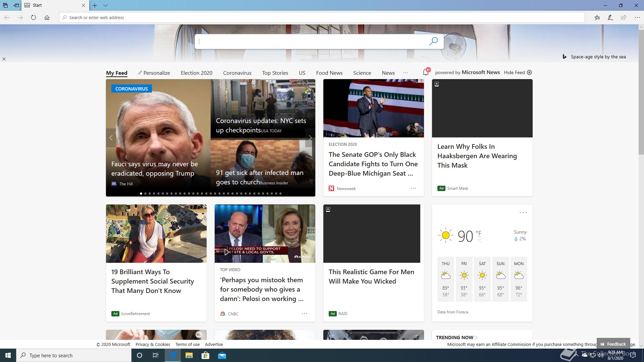Open Fauci says virus headline
644x362 pixels.
(x=154, y=169)
